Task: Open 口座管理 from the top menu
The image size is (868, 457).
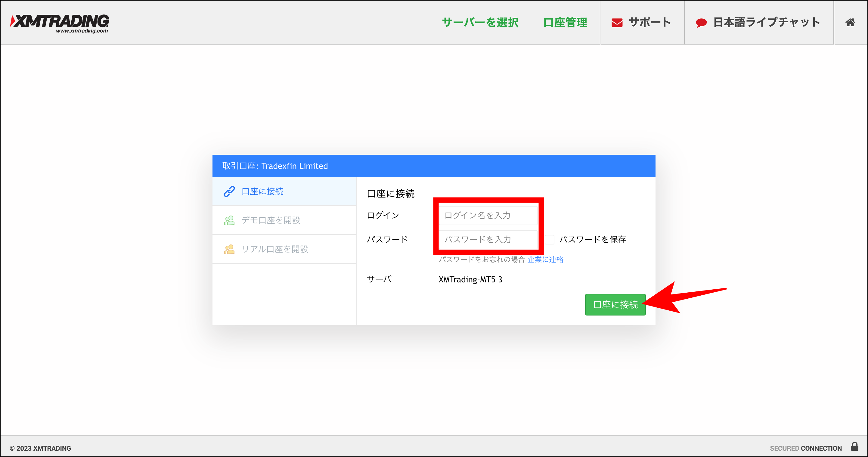Action: tap(565, 22)
